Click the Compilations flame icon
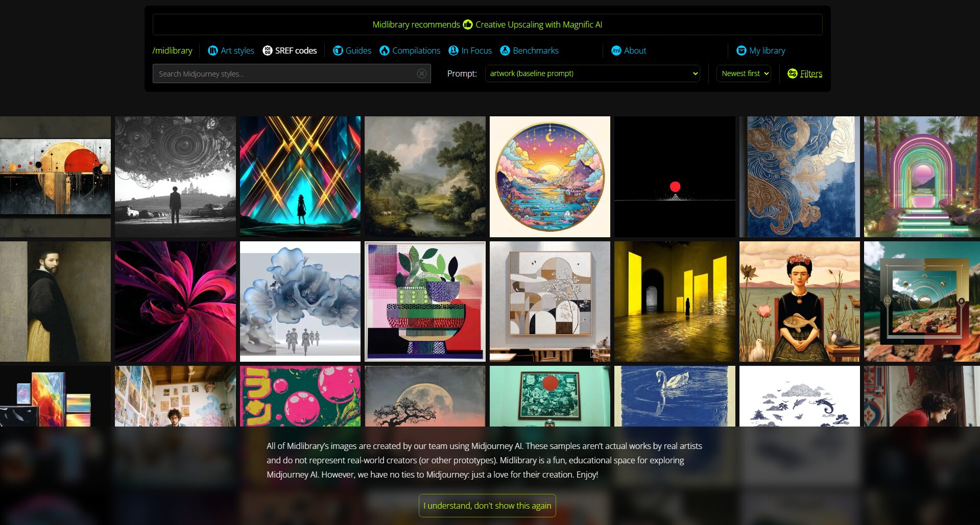The height and width of the screenshot is (525, 980). tap(385, 51)
